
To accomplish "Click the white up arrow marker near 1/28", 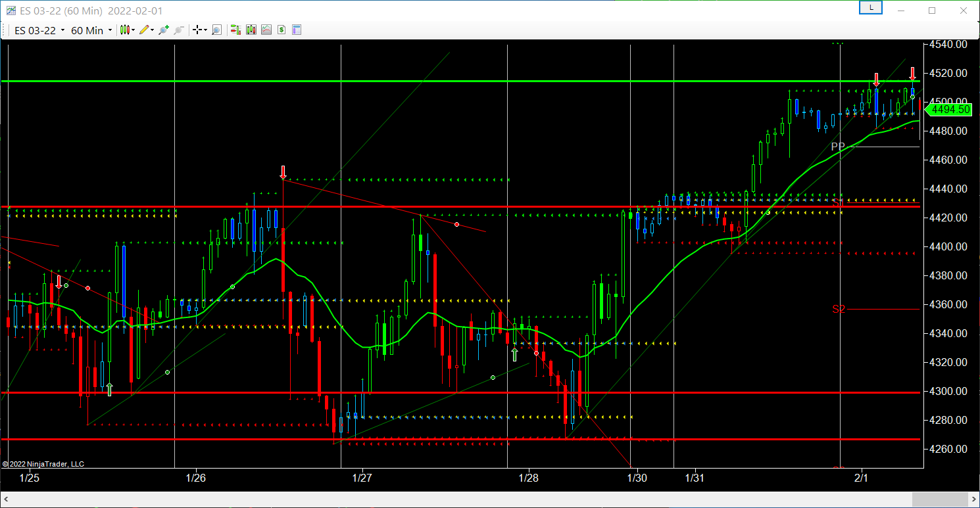I will [x=514, y=355].
